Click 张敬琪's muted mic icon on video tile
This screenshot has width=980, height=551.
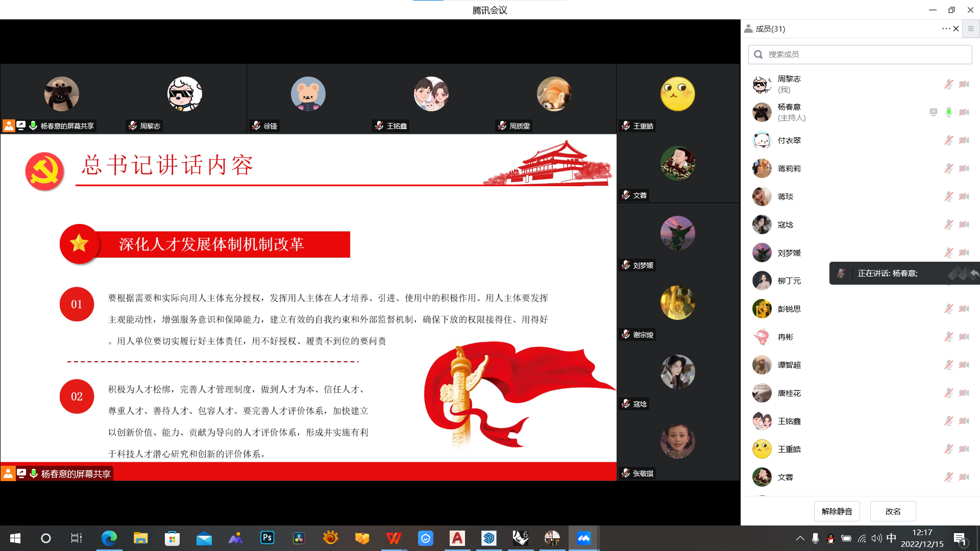[626, 473]
